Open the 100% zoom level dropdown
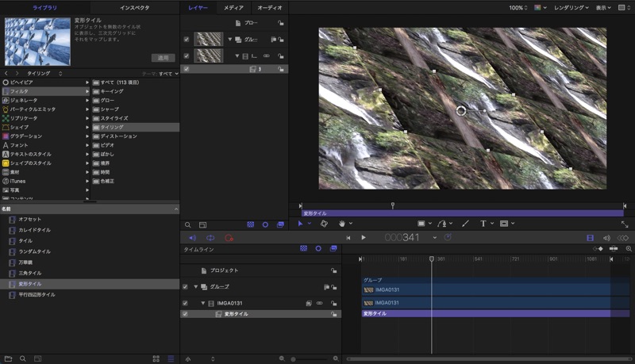635x364 pixels. point(518,7)
